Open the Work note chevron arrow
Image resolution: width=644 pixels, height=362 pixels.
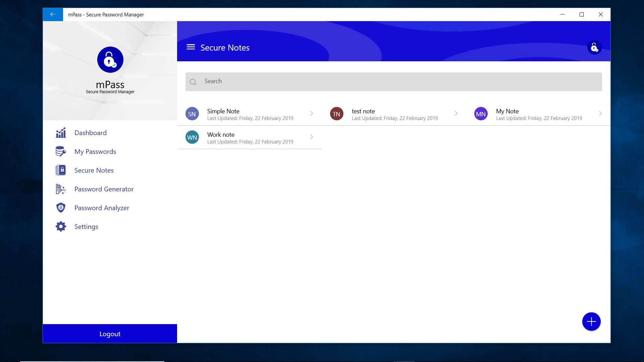[x=312, y=137]
